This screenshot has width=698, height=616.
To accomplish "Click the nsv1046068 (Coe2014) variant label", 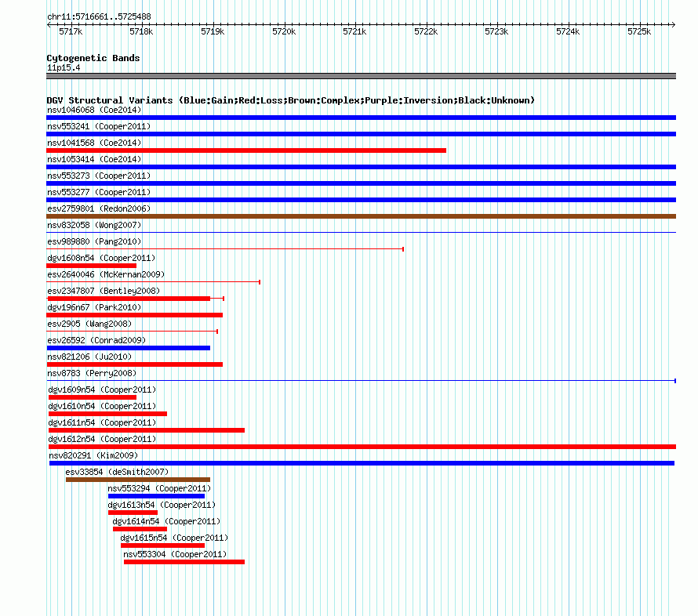I will tap(94, 110).
